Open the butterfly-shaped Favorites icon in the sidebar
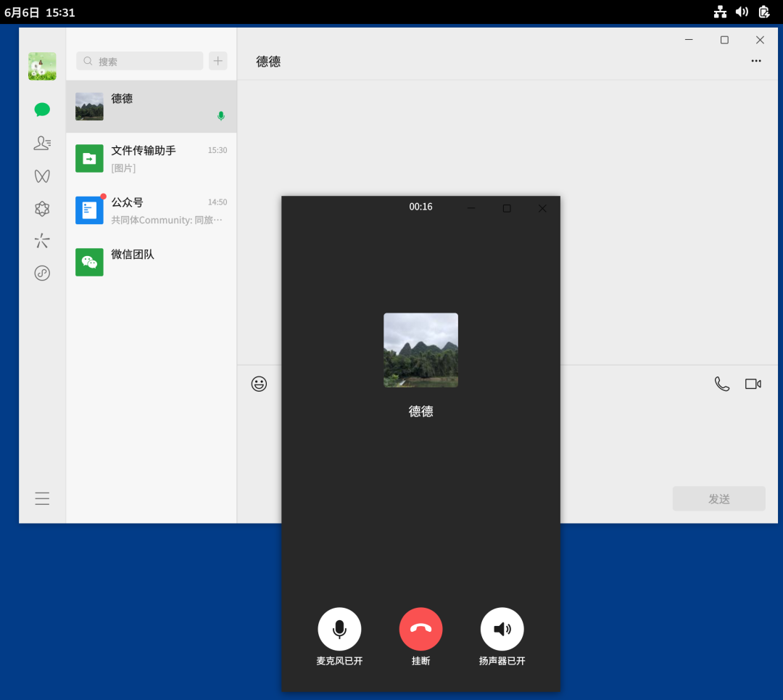Viewport: 783px width, 700px height. [42, 176]
